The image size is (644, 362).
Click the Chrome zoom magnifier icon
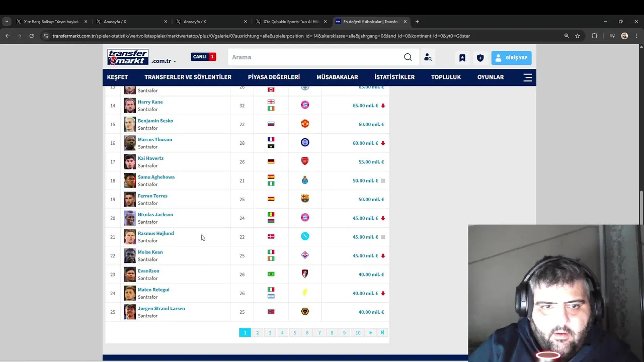pyautogui.click(x=567, y=36)
